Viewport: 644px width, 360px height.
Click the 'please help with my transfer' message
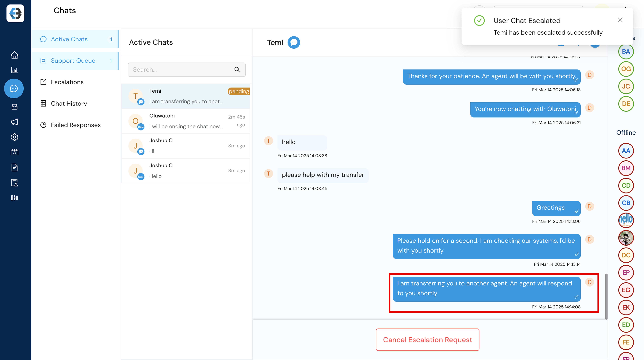(x=323, y=176)
